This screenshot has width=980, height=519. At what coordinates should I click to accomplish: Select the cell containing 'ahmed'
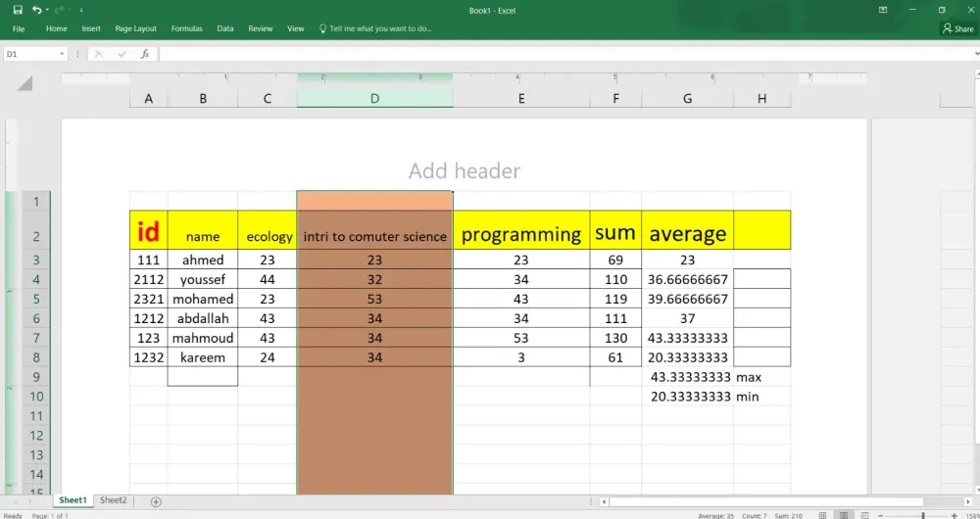pyautogui.click(x=203, y=259)
